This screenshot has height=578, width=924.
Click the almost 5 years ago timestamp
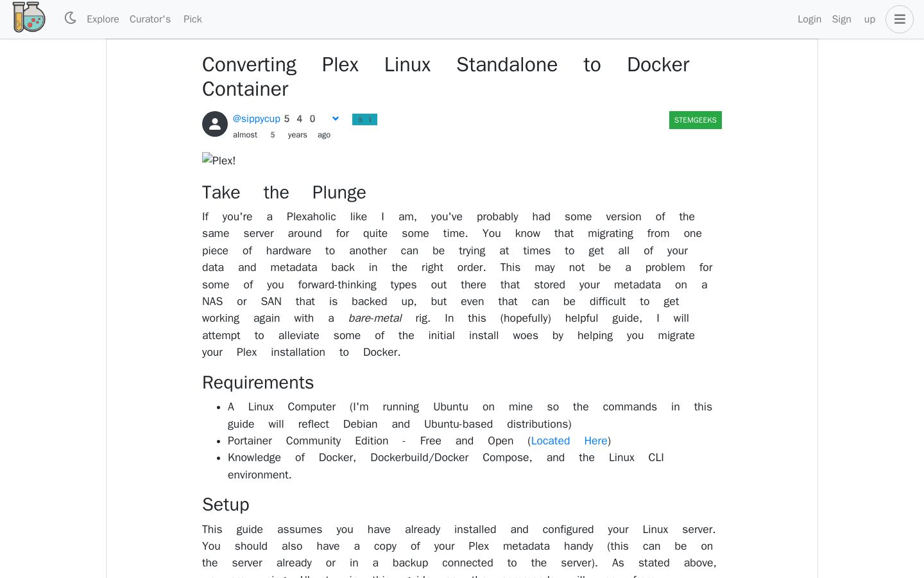click(282, 135)
